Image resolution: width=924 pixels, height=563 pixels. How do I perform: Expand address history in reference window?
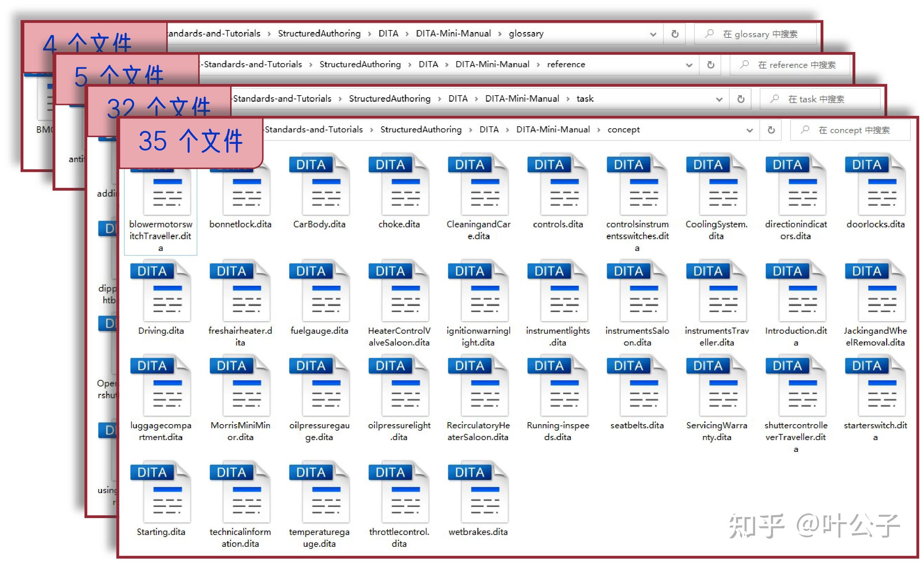689,65
